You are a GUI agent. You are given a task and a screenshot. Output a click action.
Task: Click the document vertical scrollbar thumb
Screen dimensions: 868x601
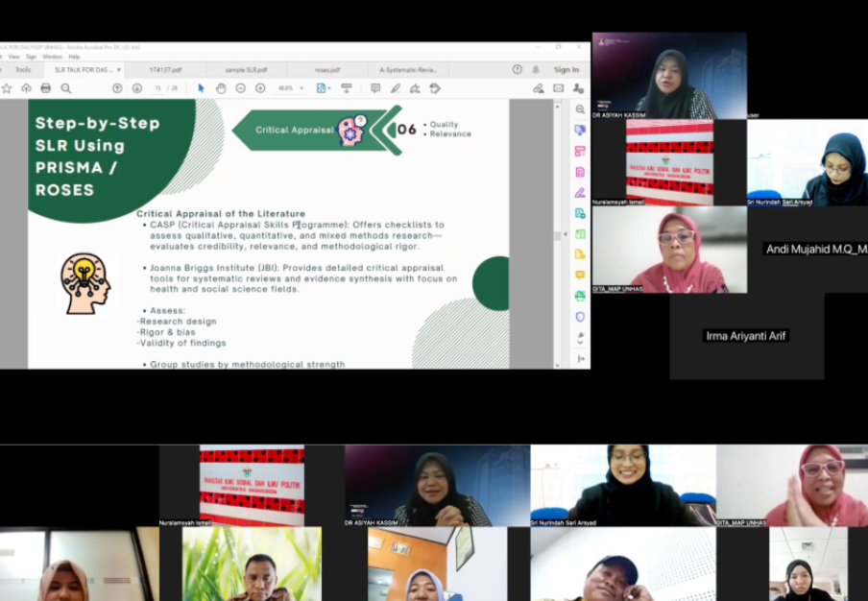click(x=558, y=235)
